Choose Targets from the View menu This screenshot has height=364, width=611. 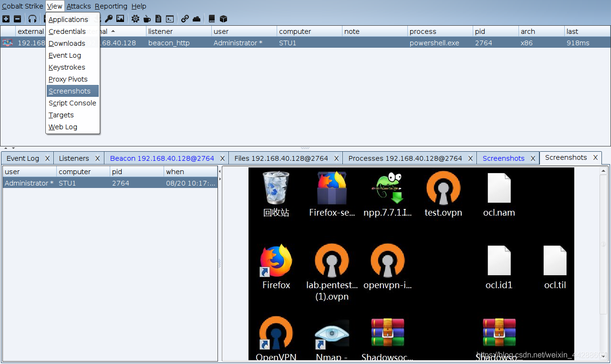point(73,115)
